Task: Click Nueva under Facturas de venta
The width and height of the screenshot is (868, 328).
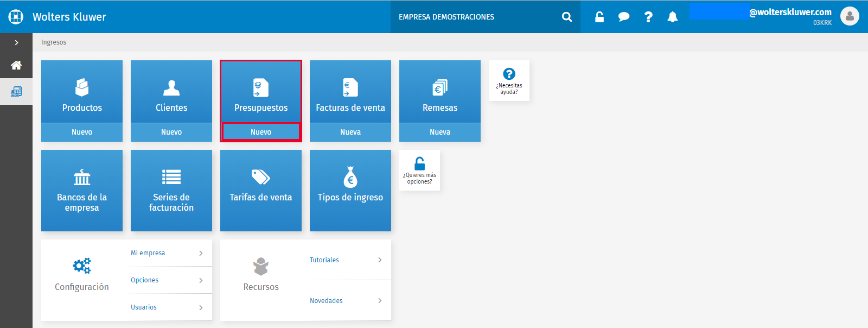Action: [x=350, y=132]
